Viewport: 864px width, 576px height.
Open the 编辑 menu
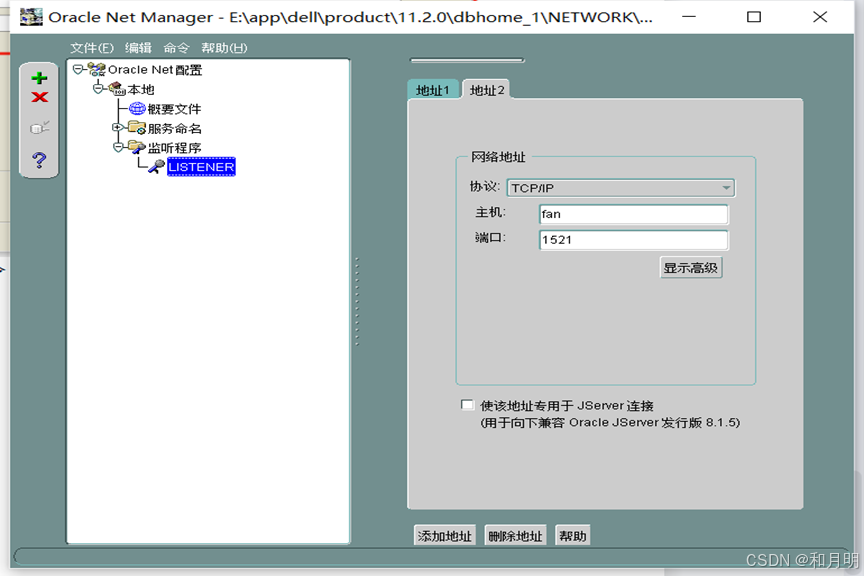(x=138, y=48)
